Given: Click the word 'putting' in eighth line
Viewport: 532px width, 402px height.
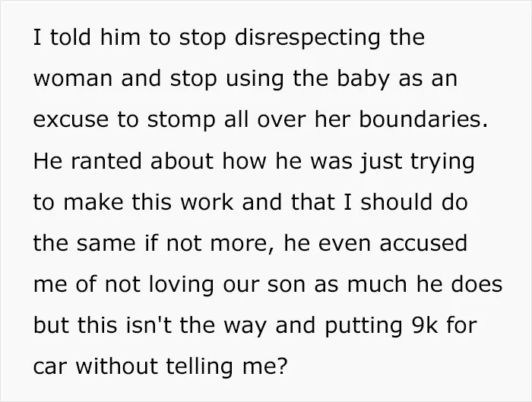Looking at the screenshot, I should tap(363, 326).
